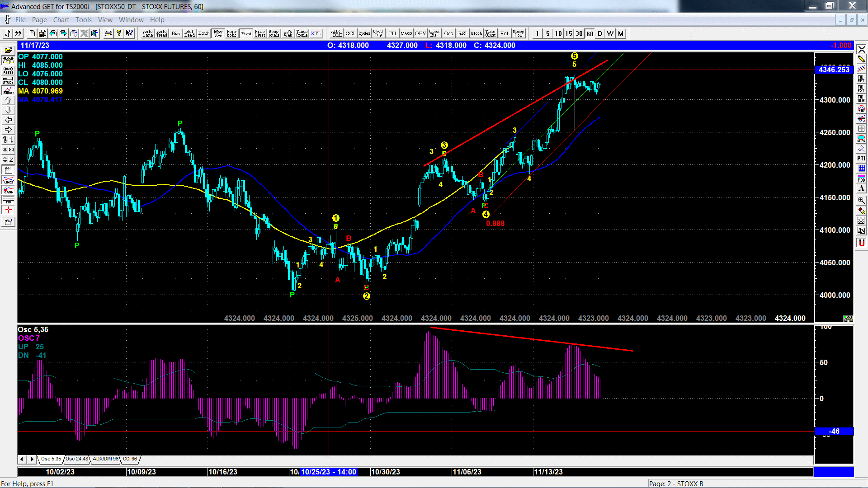The height and width of the screenshot is (488, 868).
Task: Toggle the Seasonals study
Action: click(274, 33)
